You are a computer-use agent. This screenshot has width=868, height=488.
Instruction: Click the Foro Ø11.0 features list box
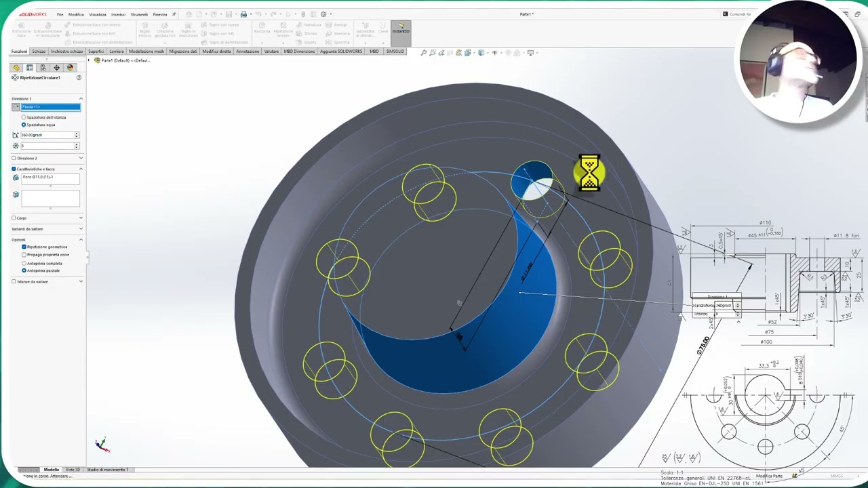50,180
